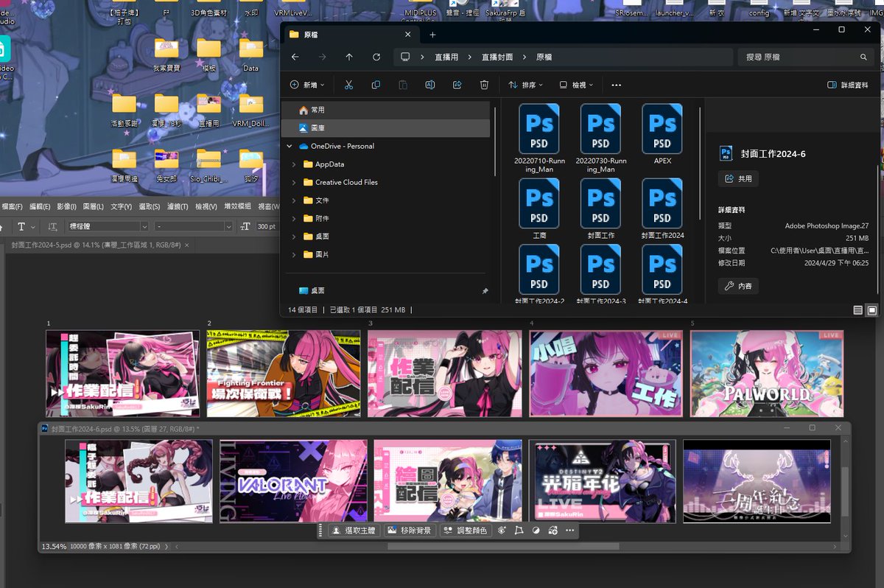Click the horizontal scrollbar in 封面工作2024-6 window
Image resolution: width=884 pixels, height=588 pixels.
coord(504,546)
